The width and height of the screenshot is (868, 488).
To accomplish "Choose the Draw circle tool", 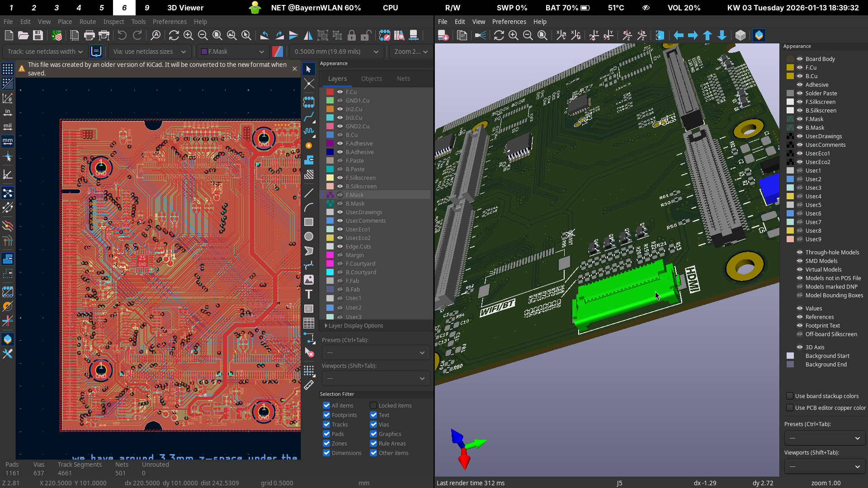I will click(309, 236).
